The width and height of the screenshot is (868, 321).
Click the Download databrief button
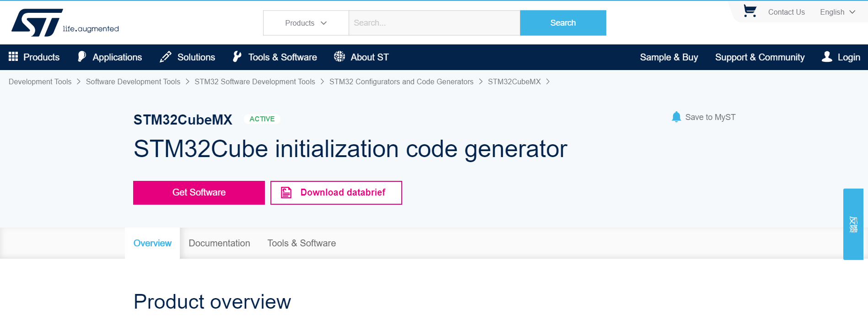click(336, 193)
